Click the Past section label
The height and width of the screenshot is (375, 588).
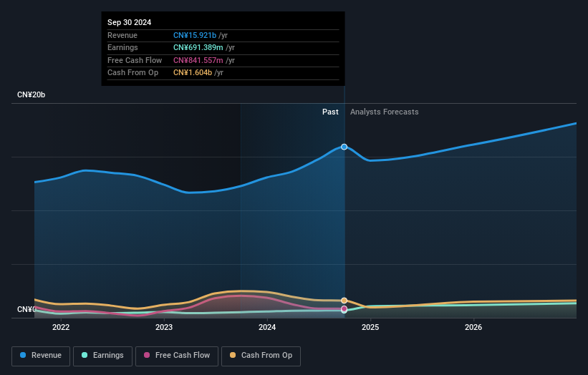330,112
